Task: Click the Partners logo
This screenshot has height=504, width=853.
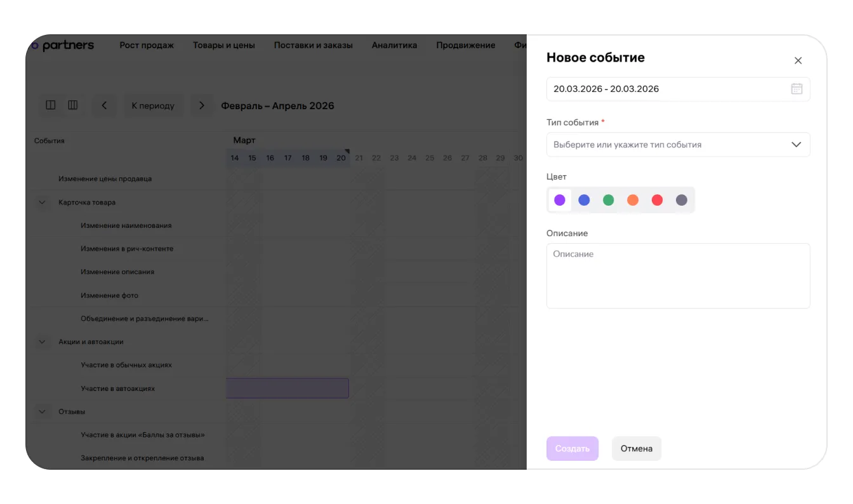Action: pyautogui.click(x=63, y=45)
